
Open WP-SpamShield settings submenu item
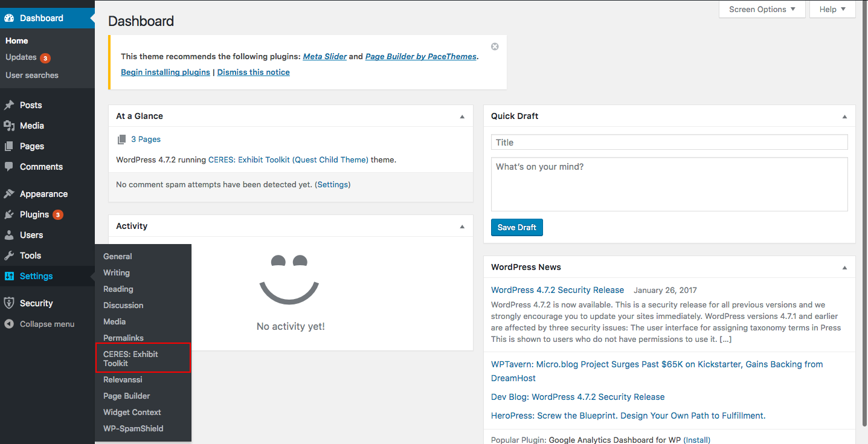click(x=133, y=428)
